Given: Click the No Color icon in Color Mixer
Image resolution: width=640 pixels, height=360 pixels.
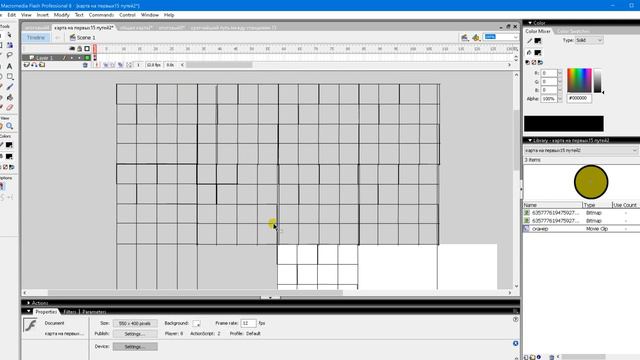Looking at the screenshot, I should 534,62.
